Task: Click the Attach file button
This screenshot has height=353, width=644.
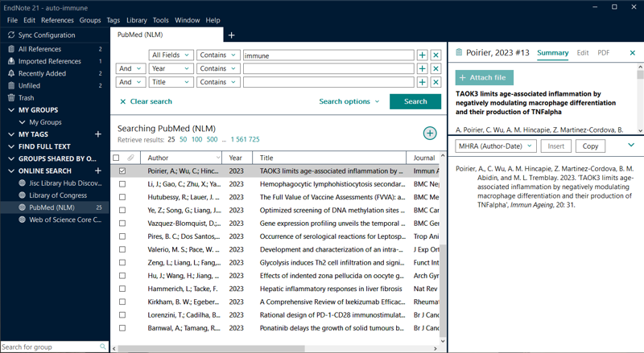Action: pos(484,77)
